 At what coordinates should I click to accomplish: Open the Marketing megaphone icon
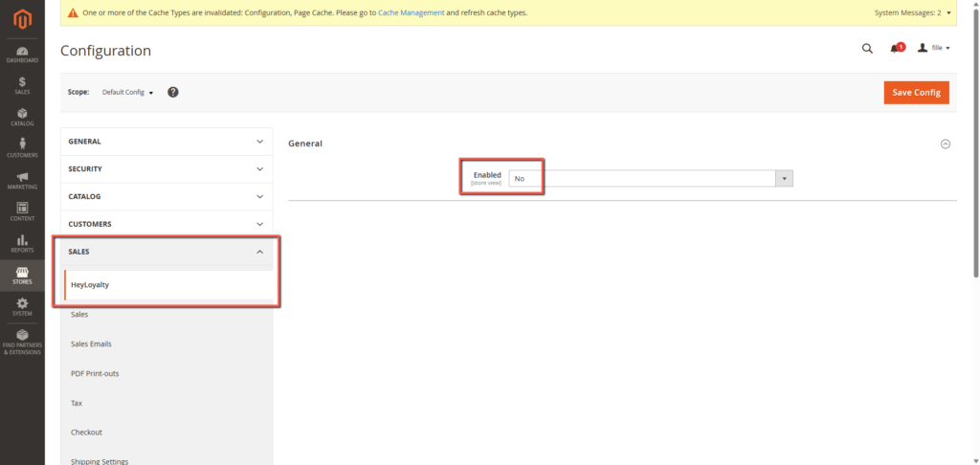[x=21, y=180]
